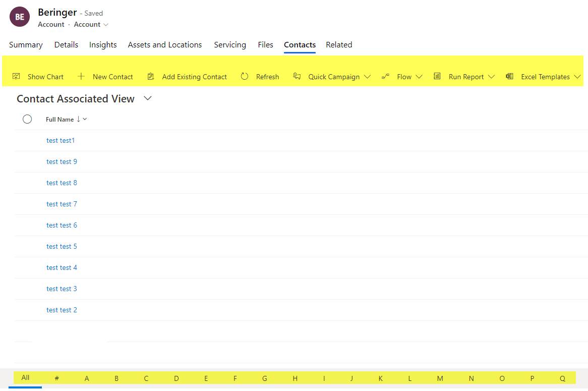Image resolution: width=588 pixels, height=391 pixels.
Task: Select all contacts using the header circle
Action: (x=27, y=119)
